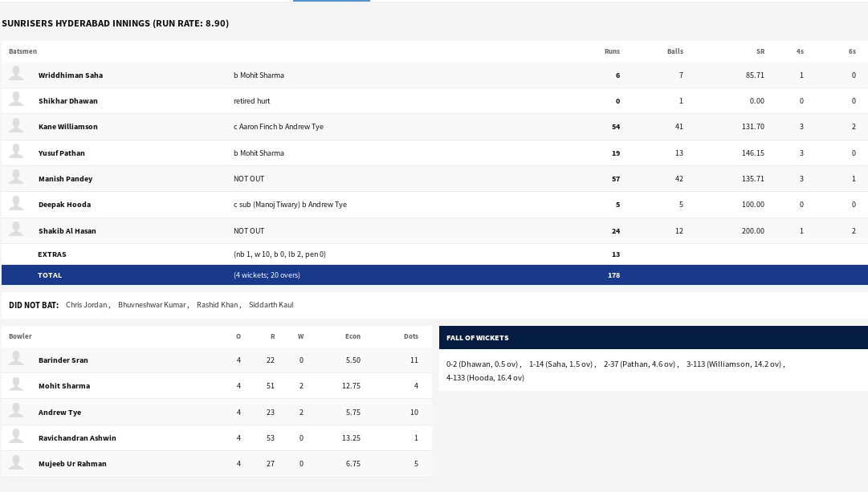Click the 6s column header

(852, 51)
